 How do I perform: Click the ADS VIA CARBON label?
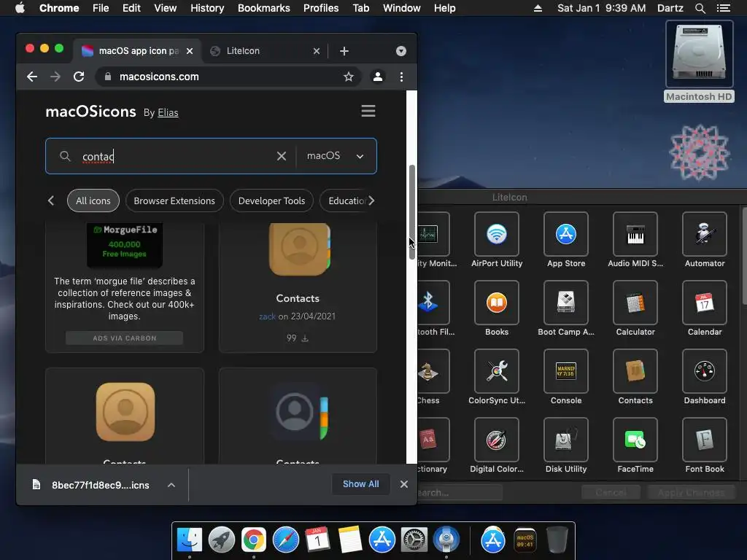[124, 338]
